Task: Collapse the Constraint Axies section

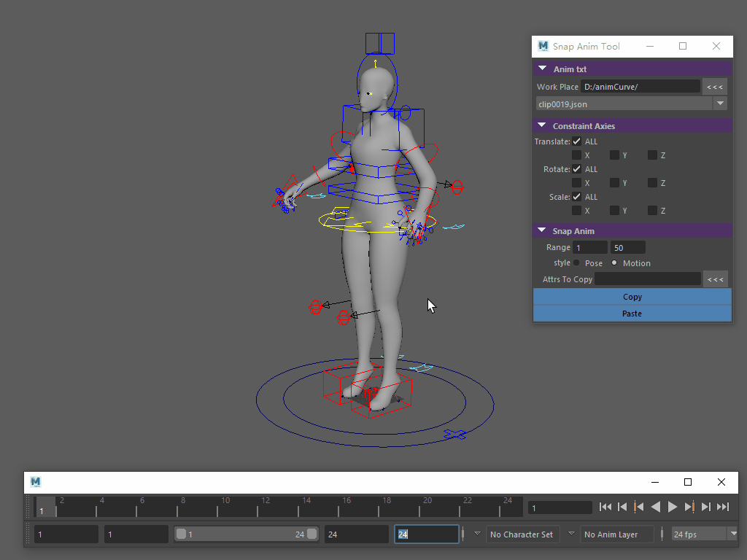Action: [x=542, y=126]
